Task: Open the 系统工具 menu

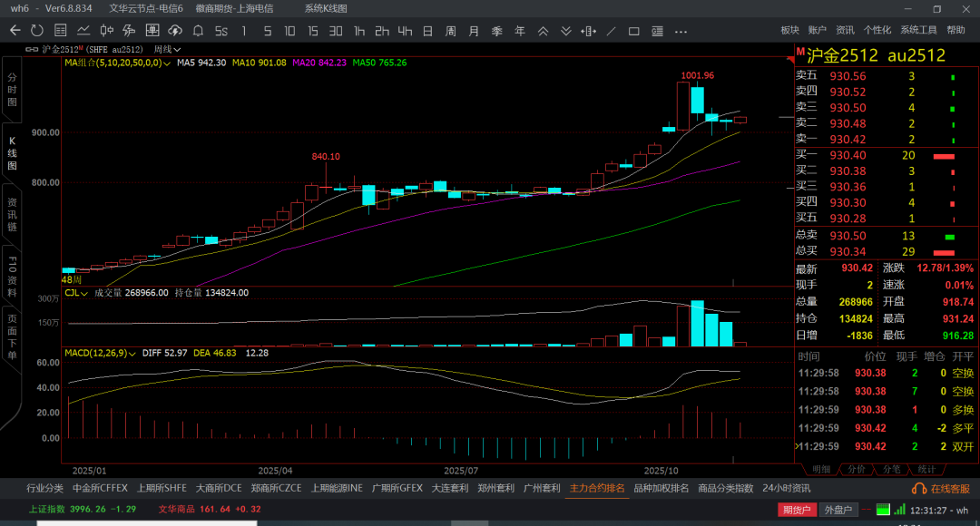Action: (x=918, y=30)
